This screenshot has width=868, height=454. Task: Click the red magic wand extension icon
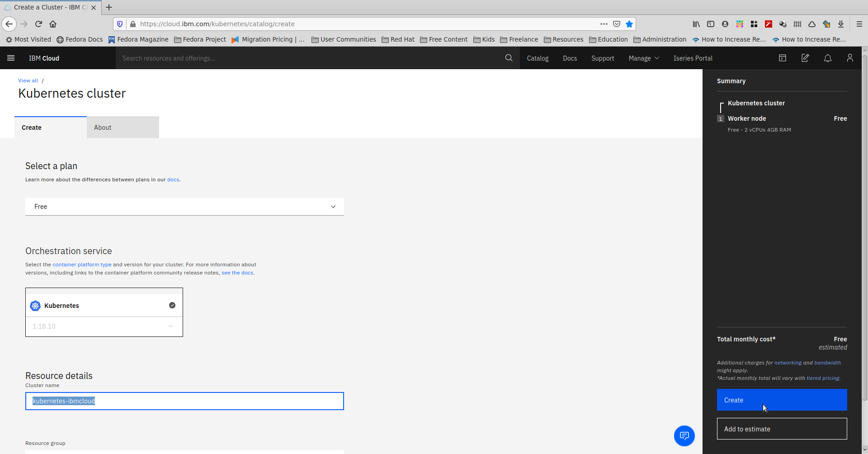pyautogui.click(x=769, y=24)
